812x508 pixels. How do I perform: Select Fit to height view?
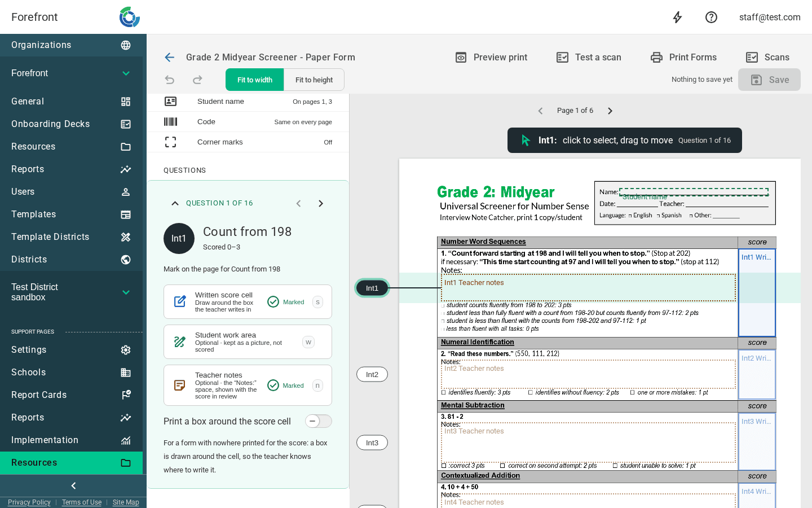(314, 80)
